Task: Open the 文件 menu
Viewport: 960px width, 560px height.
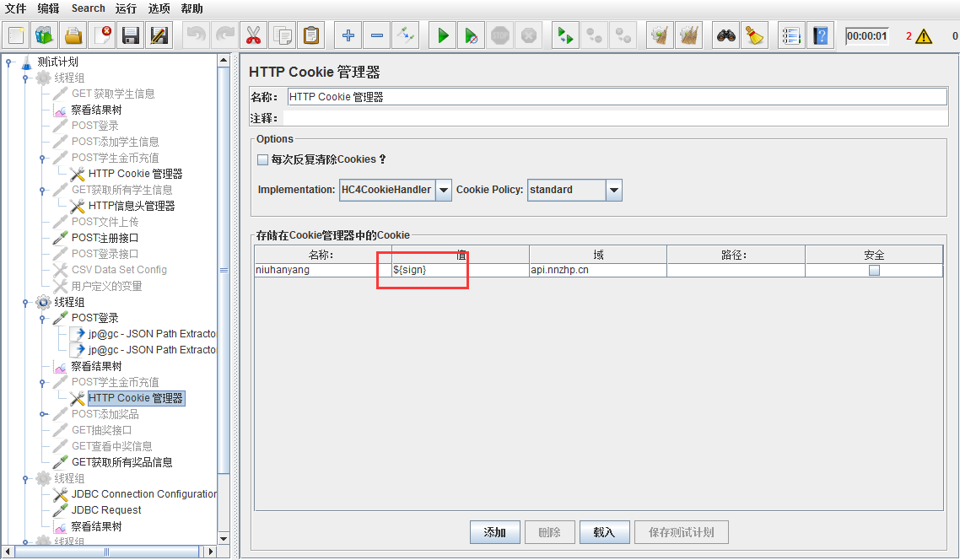Action: pos(16,8)
